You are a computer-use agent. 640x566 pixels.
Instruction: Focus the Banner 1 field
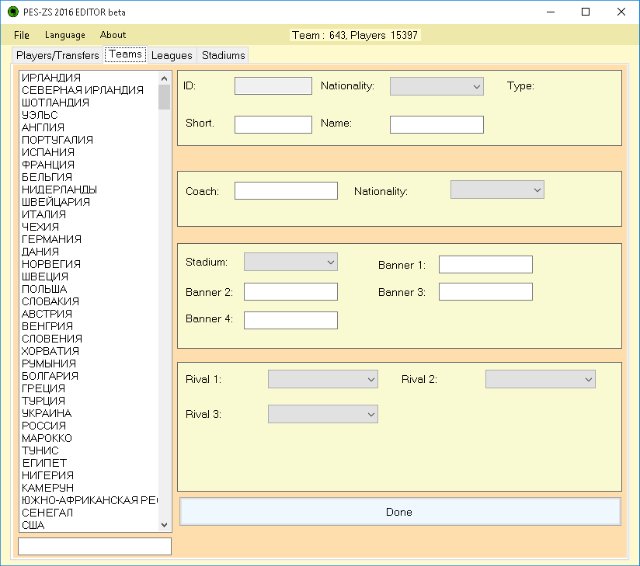(x=486, y=264)
